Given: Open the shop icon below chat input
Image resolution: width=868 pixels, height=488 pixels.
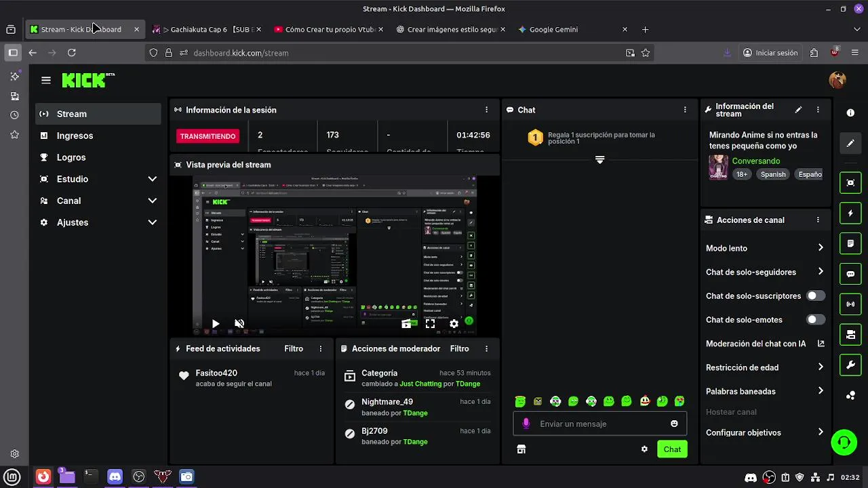Looking at the screenshot, I should point(521,449).
